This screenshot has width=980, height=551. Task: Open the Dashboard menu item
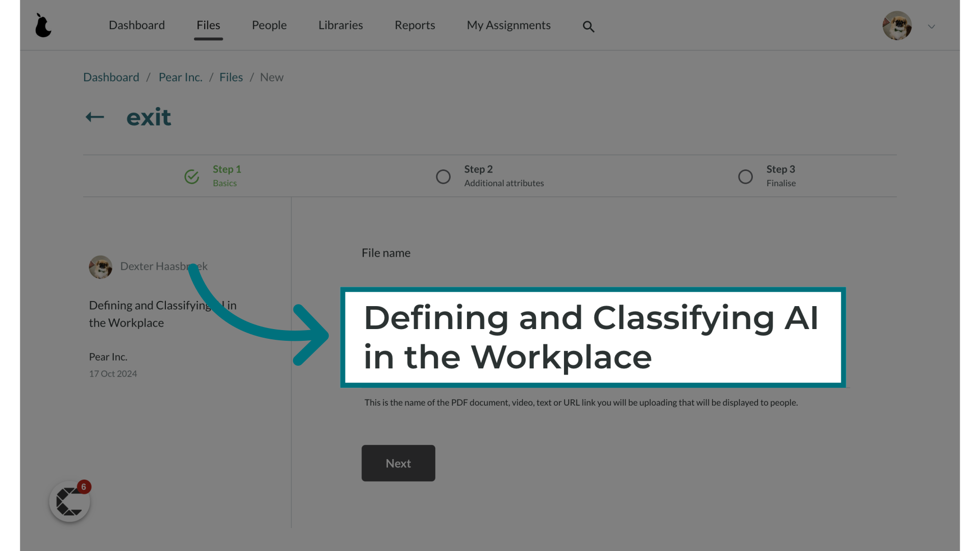click(x=137, y=25)
